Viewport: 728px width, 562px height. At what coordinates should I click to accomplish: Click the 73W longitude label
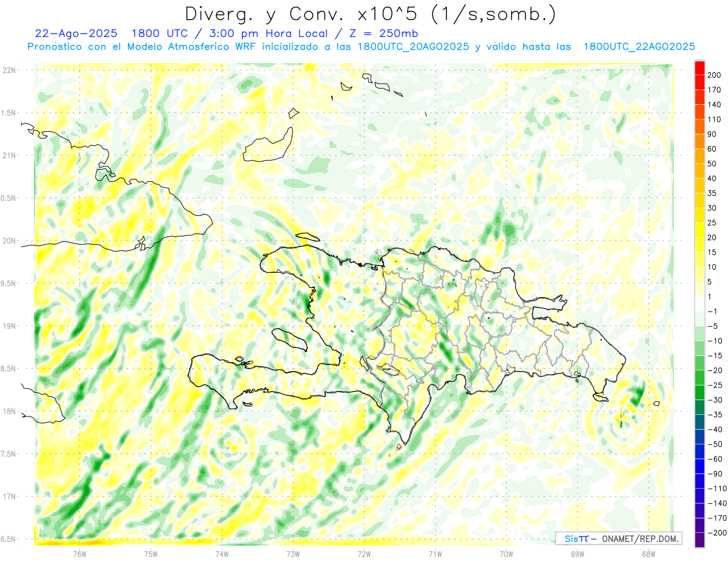click(293, 554)
